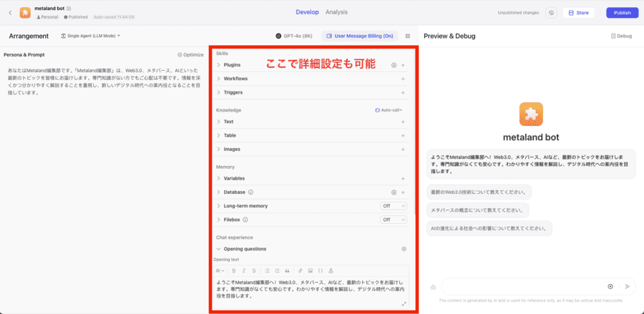
Task: Switch to the Develop tab
Action: (x=307, y=12)
